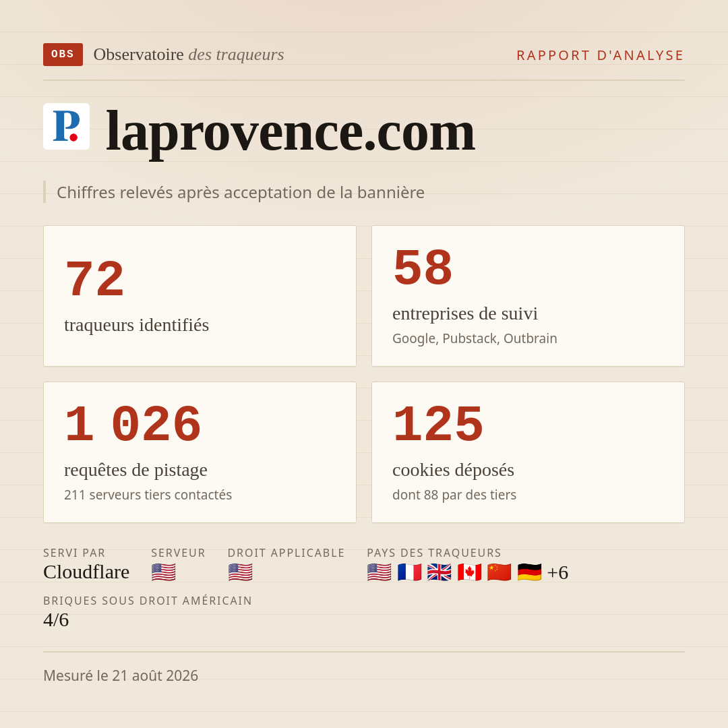The height and width of the screenshot is (728, 728).
Task: Click 'Mesuré le 21 août 2026' date
Action: click(x=121, y=675)
